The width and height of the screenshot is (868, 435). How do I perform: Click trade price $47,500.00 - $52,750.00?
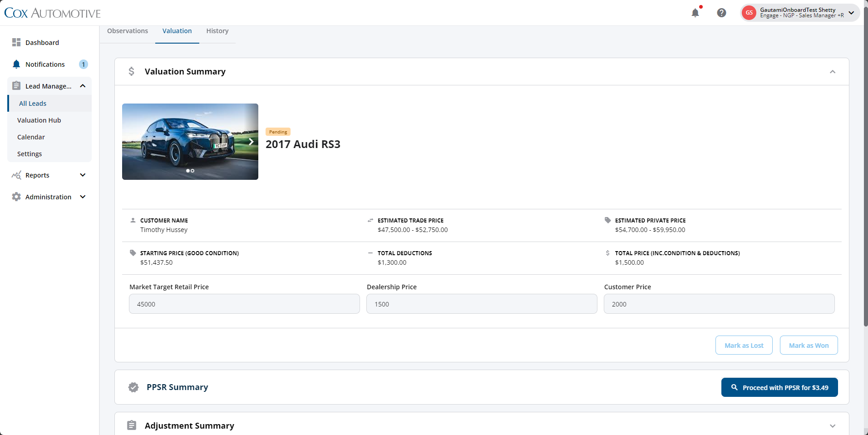(x=413, y=230)
